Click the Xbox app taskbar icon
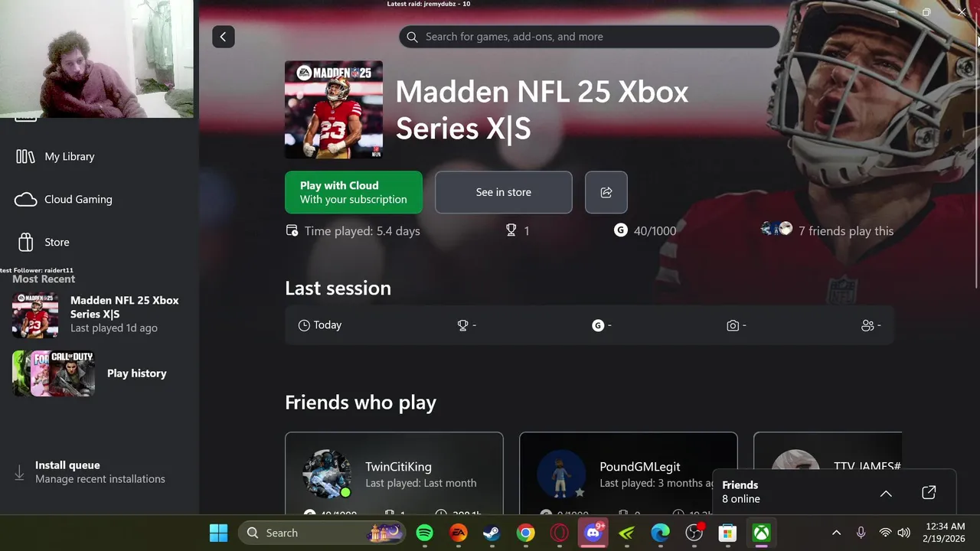This screenshot has width=980, height=551. click(761, 533)
